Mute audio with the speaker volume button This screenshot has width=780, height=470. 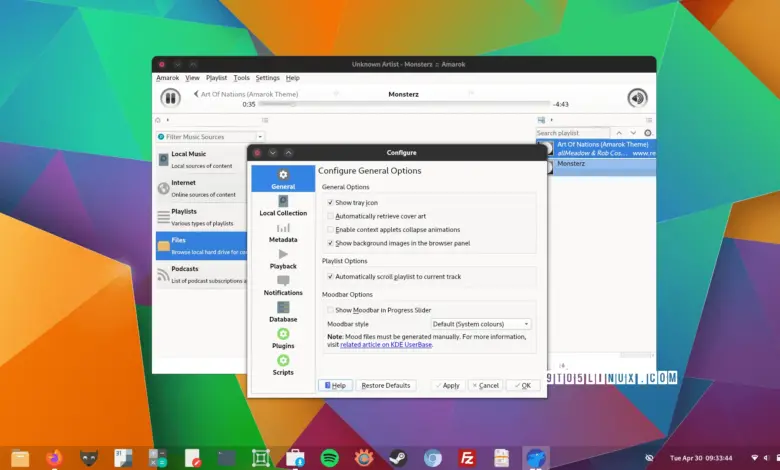pyautogui.click(x=637, y=98)
